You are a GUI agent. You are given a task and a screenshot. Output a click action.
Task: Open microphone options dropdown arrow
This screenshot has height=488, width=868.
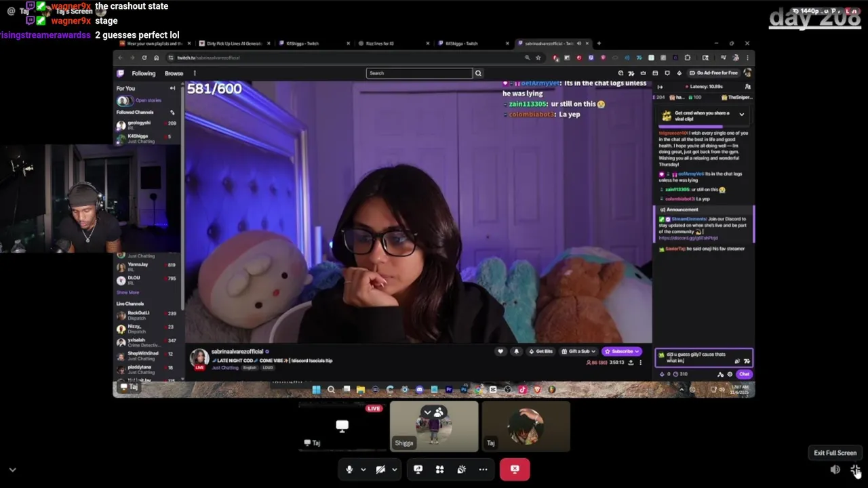[x=363, y=469]
